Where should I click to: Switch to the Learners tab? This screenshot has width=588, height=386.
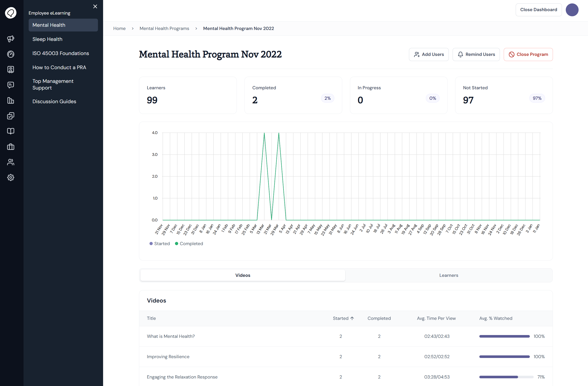point(449,275)
